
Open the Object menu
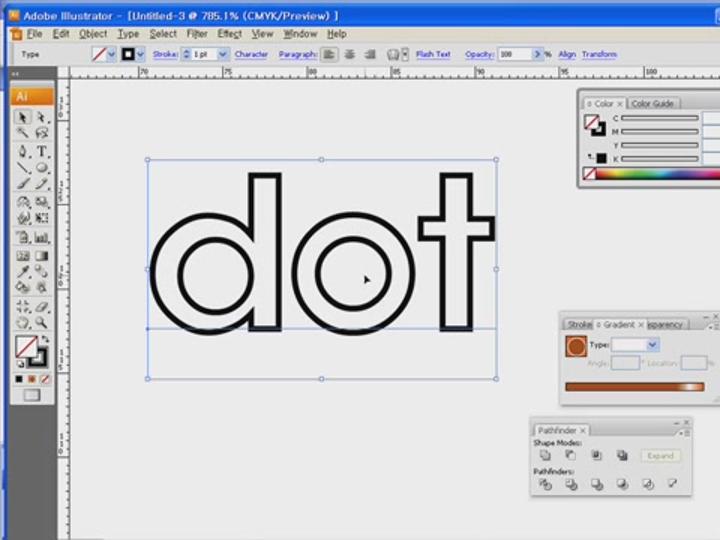pyautogui.click(x=93, y=34)
